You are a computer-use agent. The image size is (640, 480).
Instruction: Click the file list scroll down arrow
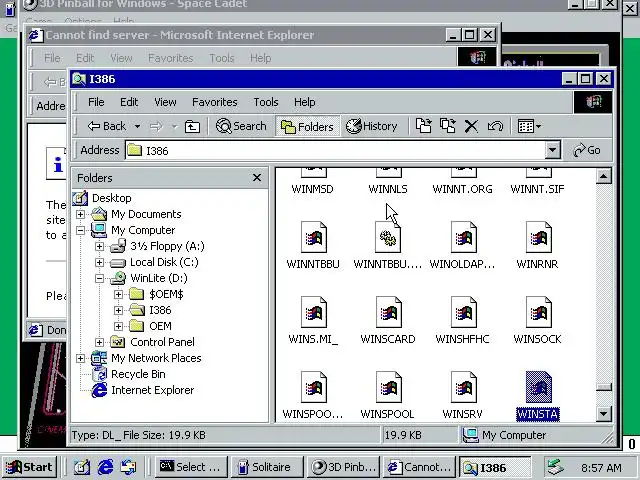[603, 414]
